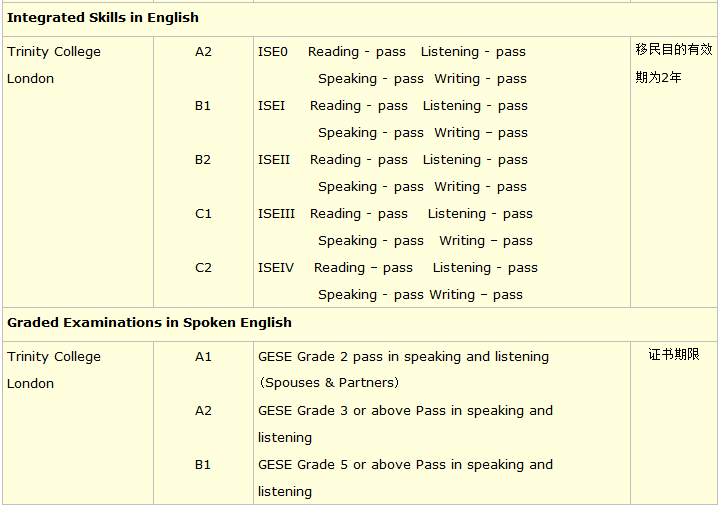The image size is (720, 507).
Task: Click the B1 level beside GESE Grade 5
Action: (203, 465)
